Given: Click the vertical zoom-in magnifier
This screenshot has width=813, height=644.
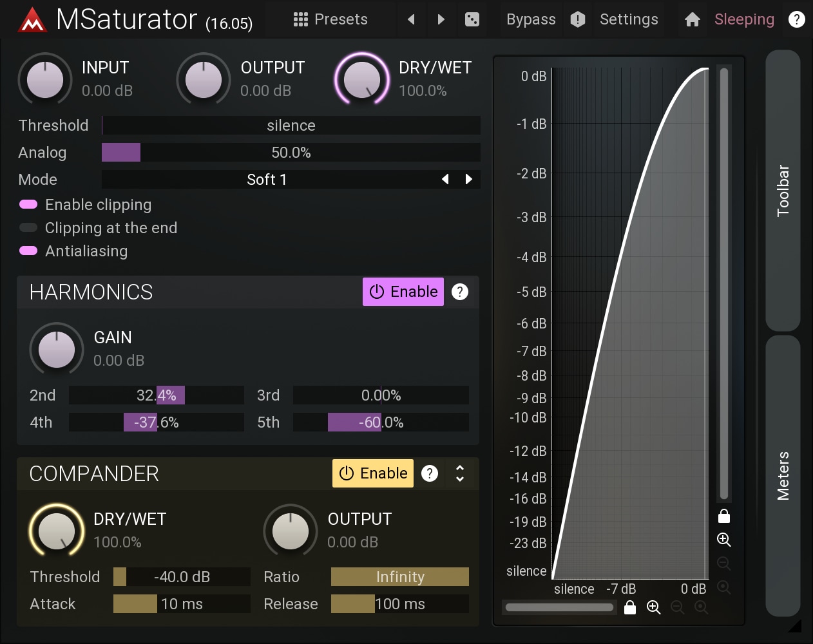Looking at the screenshot, I should coord(724,540).
